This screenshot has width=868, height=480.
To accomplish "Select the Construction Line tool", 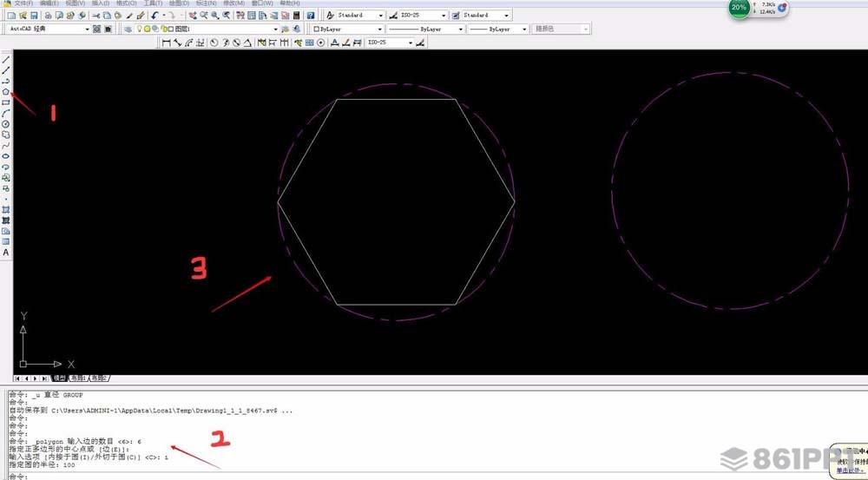I will tap(5, 70).
